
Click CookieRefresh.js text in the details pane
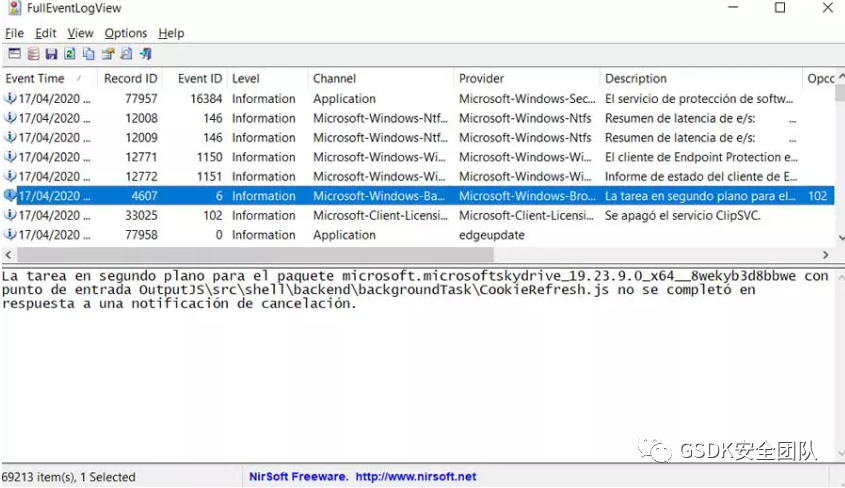coord(544,290)
